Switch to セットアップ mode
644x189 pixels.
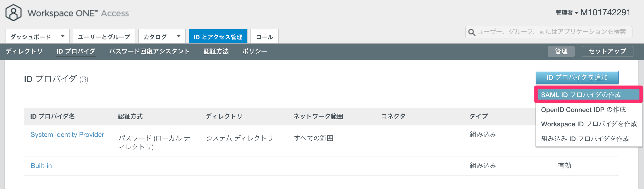607,51
